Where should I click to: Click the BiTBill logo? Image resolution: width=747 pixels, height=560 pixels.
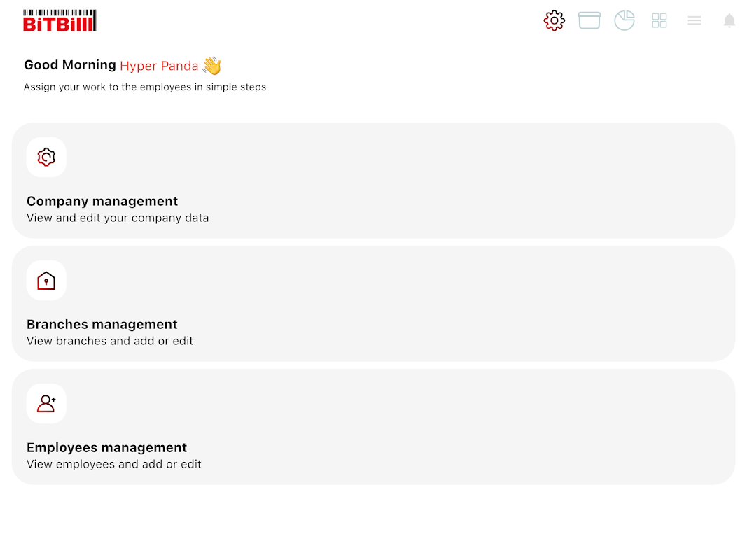click(x=60, y=20)
